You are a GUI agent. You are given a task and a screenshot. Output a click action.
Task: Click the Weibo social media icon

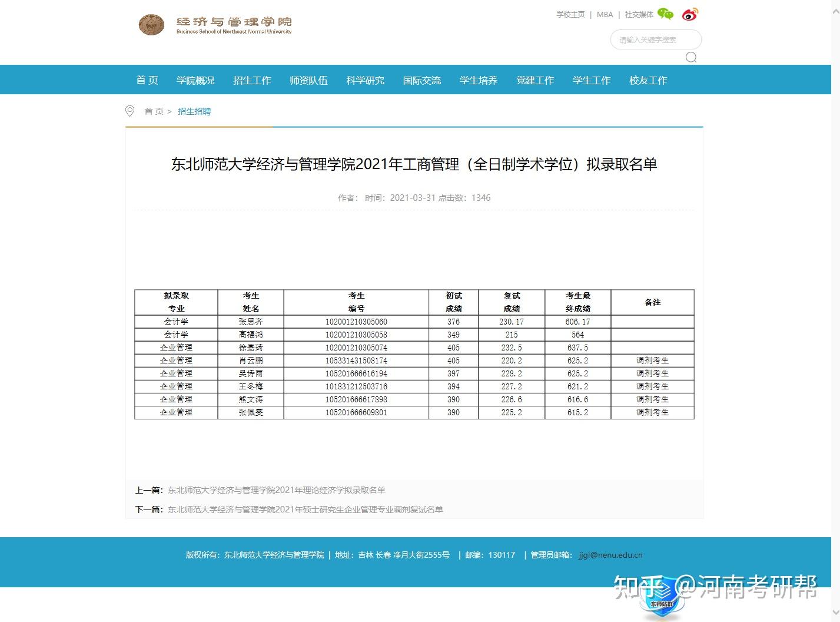690,14
